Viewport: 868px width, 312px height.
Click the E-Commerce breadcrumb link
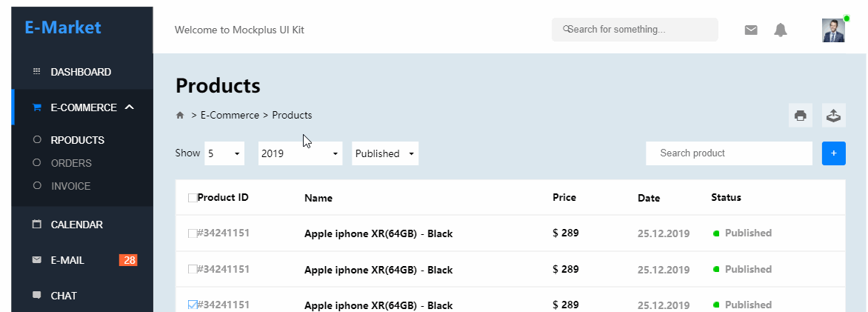coord(230,116)
